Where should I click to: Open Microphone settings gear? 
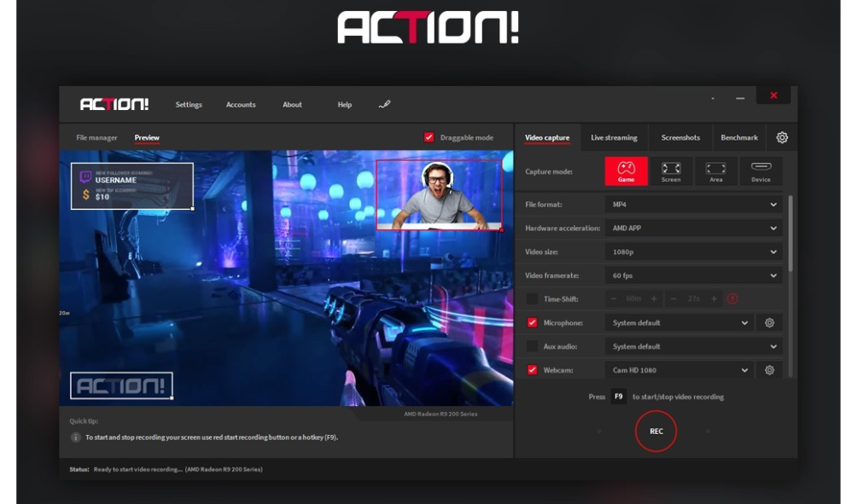[x=769, y=323]
